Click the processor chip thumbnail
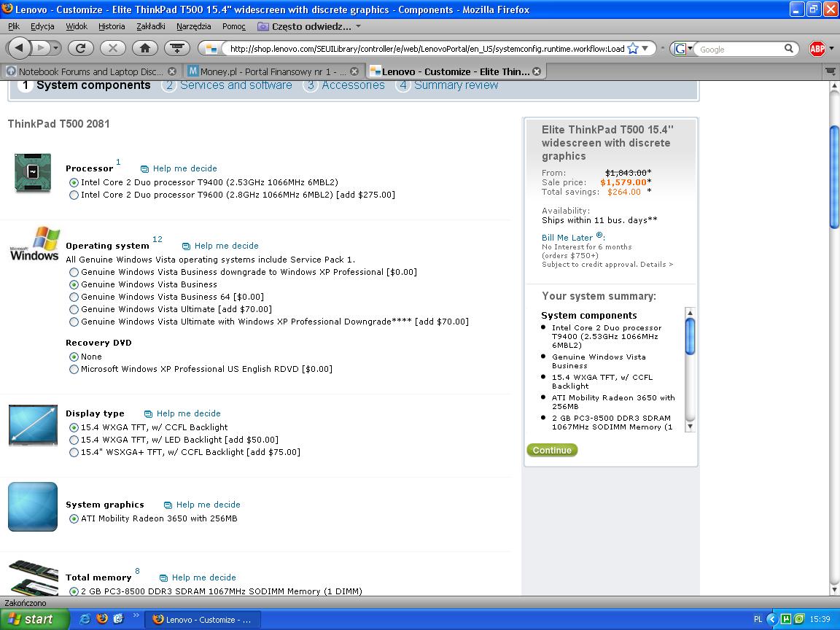 coord(33,173)
